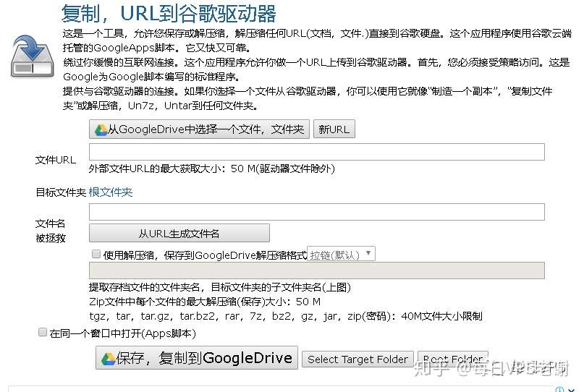Click the drive download logo icon
The width and height of the screenshot is (584, 392).
[33, 56]
